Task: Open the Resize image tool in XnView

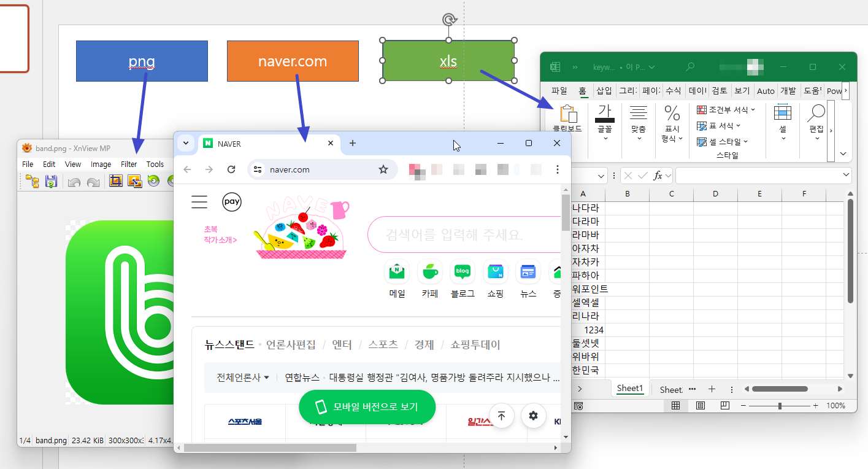Action: (x=134, y=180)
